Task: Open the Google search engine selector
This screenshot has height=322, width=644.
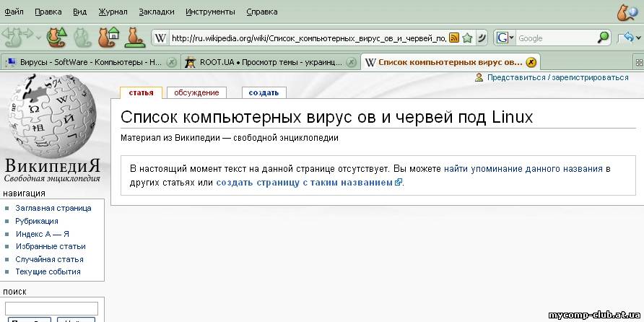Action: (505, 38)
